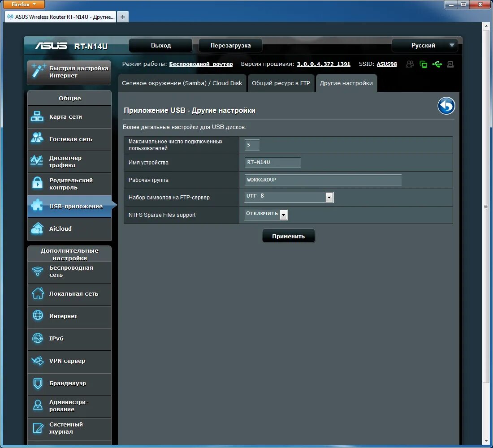Click the Набор символов на FTP-сервер label
The image size is (493, 448).
[x=169, y=198]
